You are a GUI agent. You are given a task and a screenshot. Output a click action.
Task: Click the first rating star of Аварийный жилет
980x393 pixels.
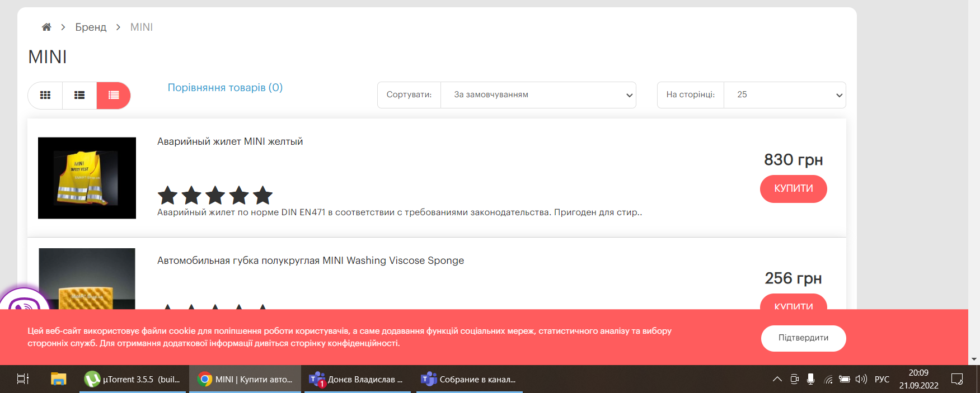point(167,196)
